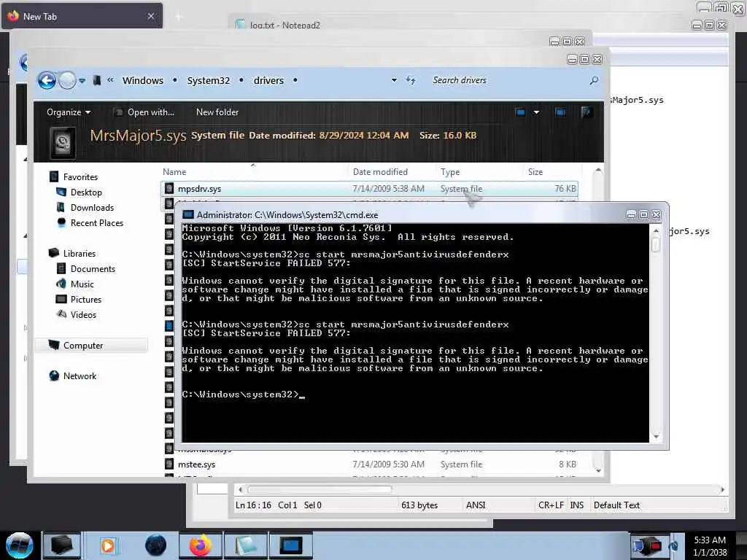747x560 pixels.
Task: Select Windows in address breadcrumb
Action: (142, 80)
